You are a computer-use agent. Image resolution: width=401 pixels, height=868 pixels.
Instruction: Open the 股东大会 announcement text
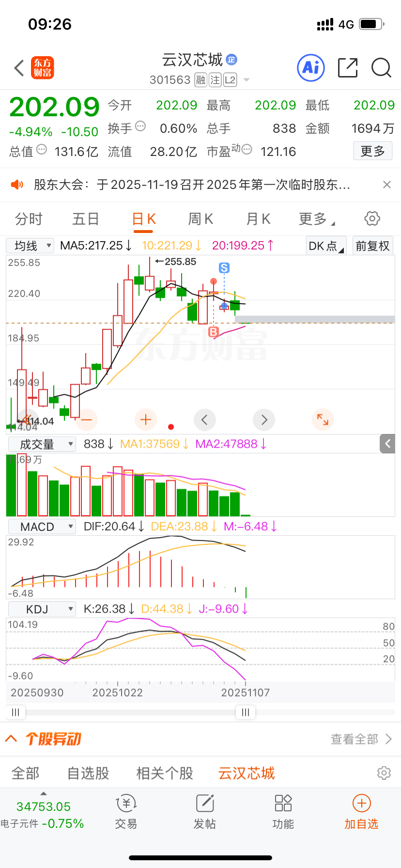(x=192, y=185)
